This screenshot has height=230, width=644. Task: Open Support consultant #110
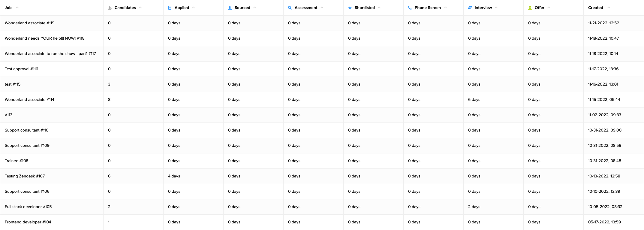point(27,130)
